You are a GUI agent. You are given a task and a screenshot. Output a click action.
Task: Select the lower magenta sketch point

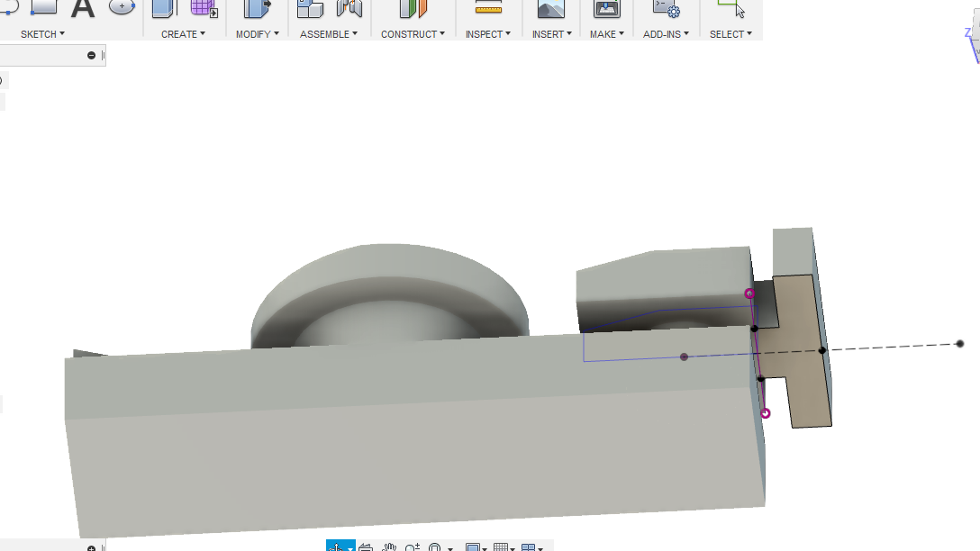coord(765,413)
